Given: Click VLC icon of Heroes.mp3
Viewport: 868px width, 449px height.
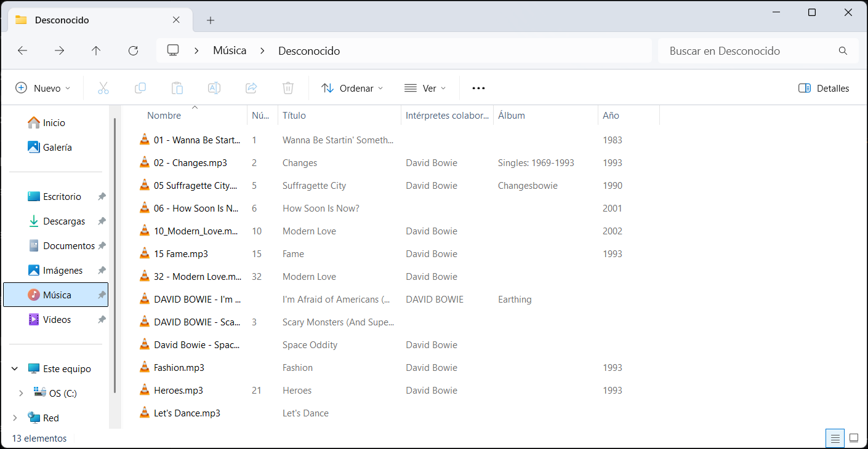Looking at the screenshot, I should [145, 390].
